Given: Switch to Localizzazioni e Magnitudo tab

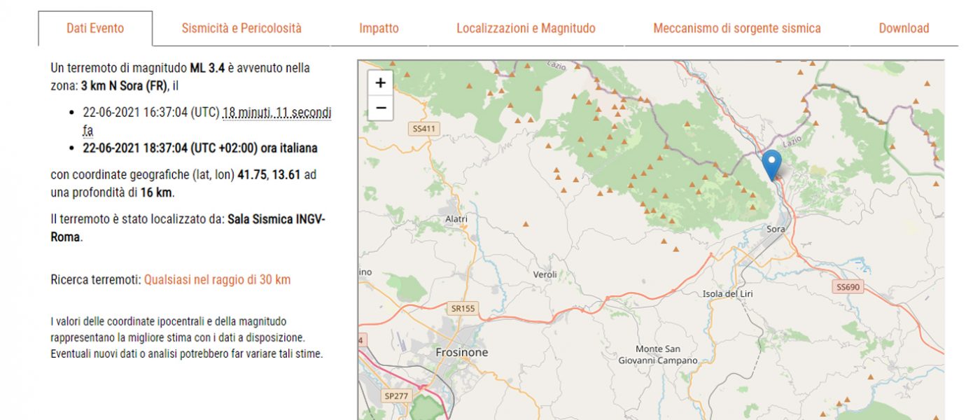Looking at the screenshot, I should pos(526,29).
